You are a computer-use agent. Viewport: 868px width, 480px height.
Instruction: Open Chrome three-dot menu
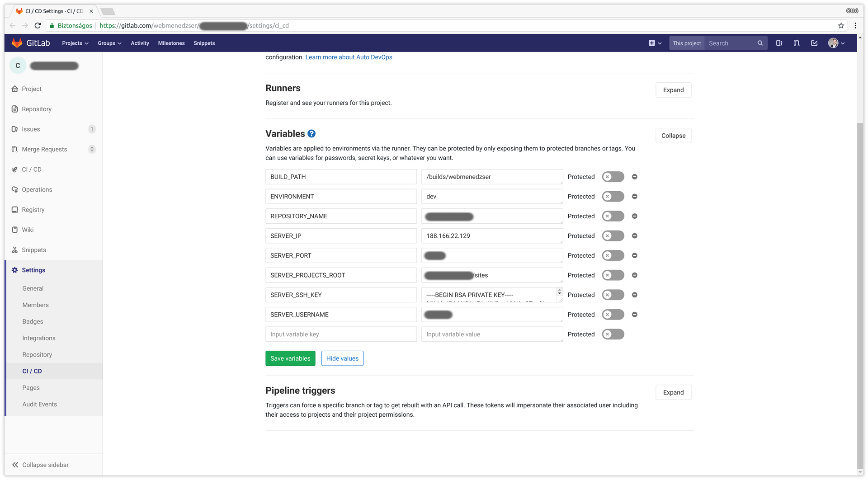click(855, 26)
